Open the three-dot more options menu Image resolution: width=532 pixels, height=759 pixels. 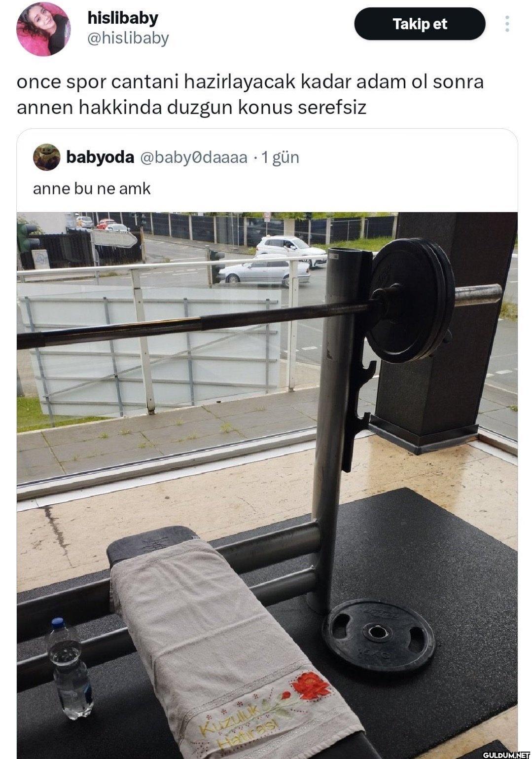pyautogui.click(x=507, y=24)
